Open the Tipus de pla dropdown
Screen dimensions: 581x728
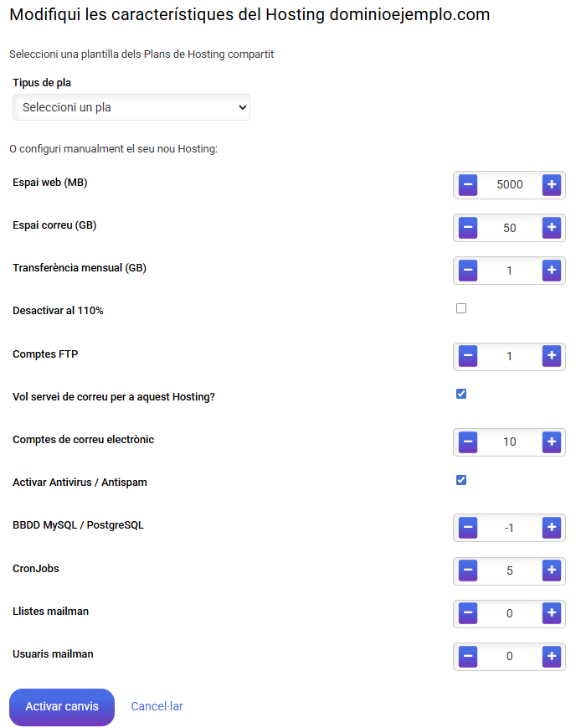coord(131,107)
